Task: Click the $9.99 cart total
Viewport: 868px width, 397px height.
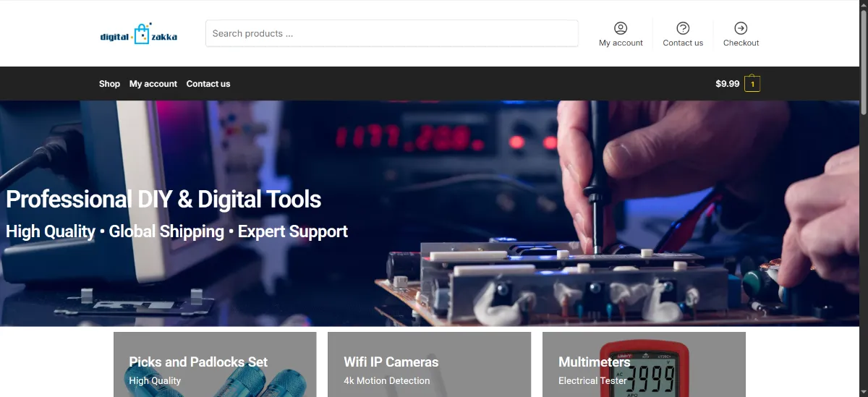Action: (x=728, y=84)
